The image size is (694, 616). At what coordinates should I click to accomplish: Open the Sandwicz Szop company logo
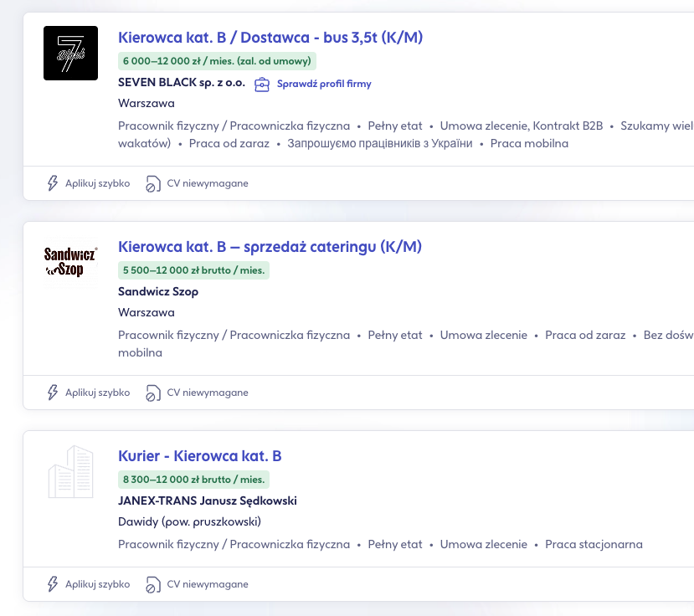pyautogui.click(x=71, y=262)
